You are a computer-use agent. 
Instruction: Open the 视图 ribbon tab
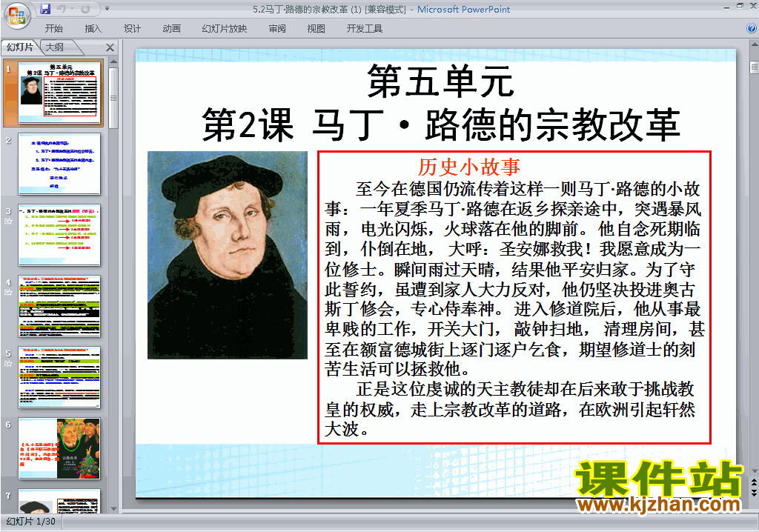click(316, 29)
